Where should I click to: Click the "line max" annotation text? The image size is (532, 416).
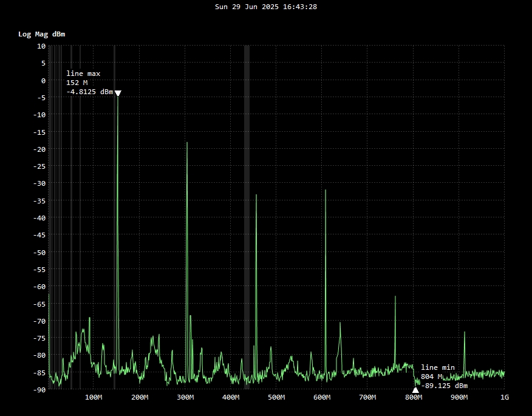coord(83,73)
